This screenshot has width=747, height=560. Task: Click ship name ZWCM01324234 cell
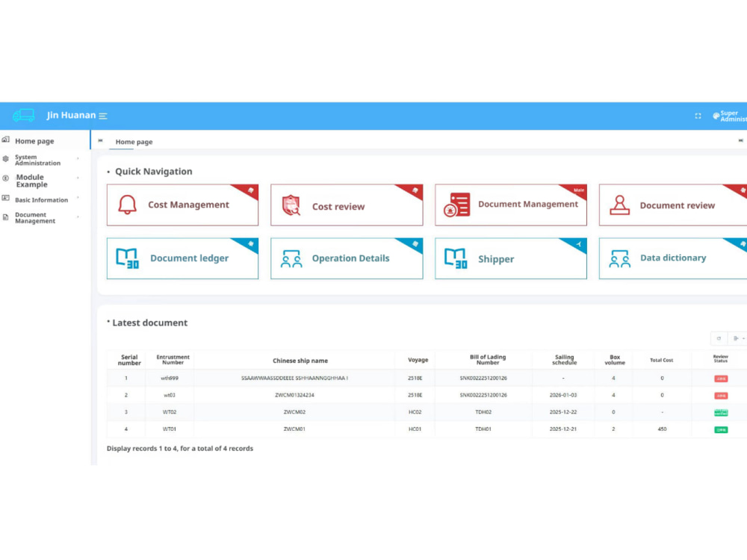coord(294,395)
